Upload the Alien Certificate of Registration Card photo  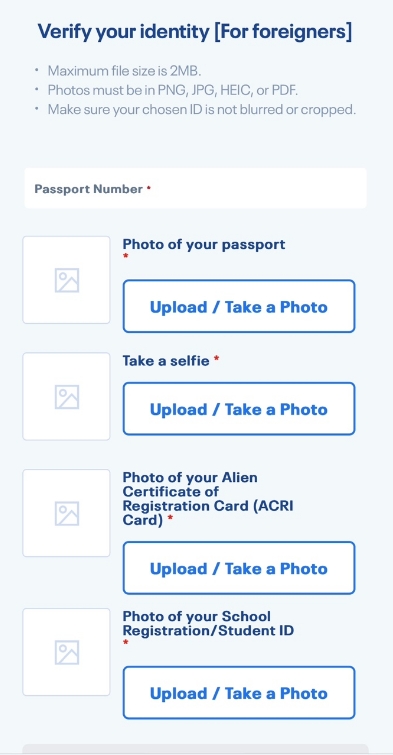(239, 568)
